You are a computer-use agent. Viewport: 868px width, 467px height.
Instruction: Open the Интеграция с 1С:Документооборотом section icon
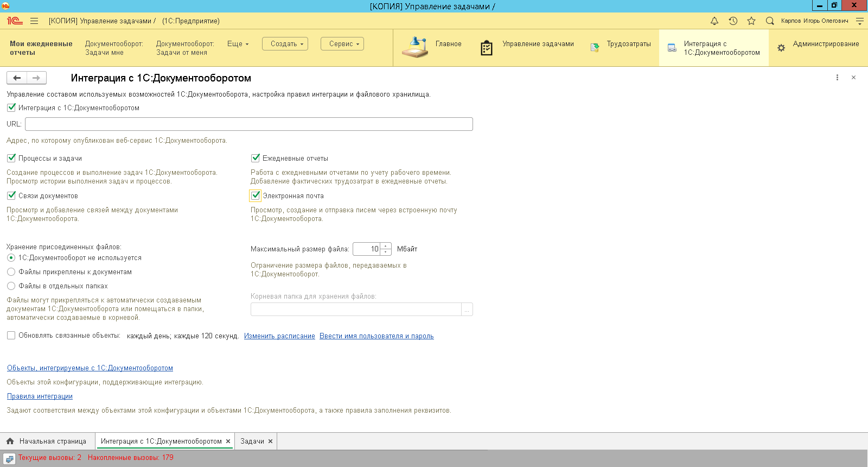[x=672, y=47]
